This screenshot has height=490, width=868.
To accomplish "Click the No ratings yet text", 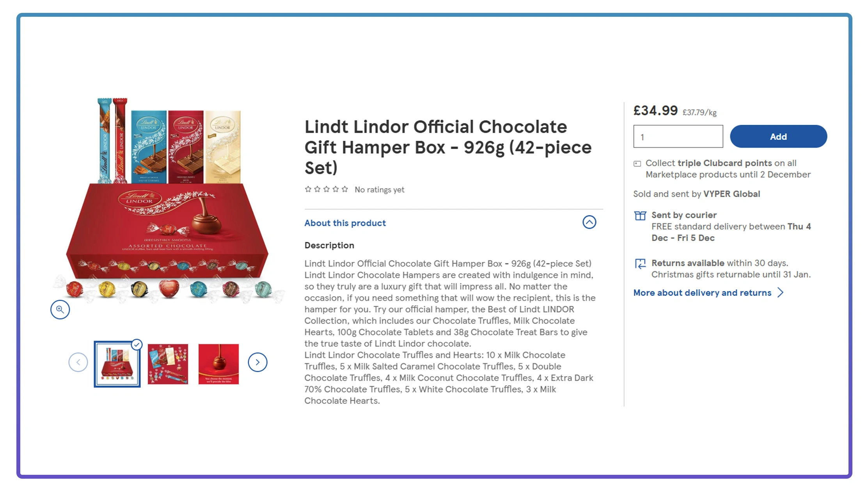I will coord(379,190).
